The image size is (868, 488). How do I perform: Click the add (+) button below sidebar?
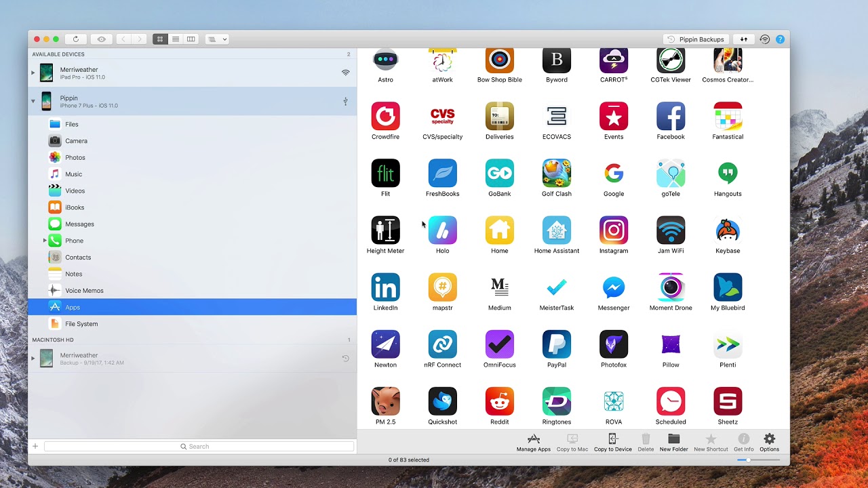pos(35,446)
